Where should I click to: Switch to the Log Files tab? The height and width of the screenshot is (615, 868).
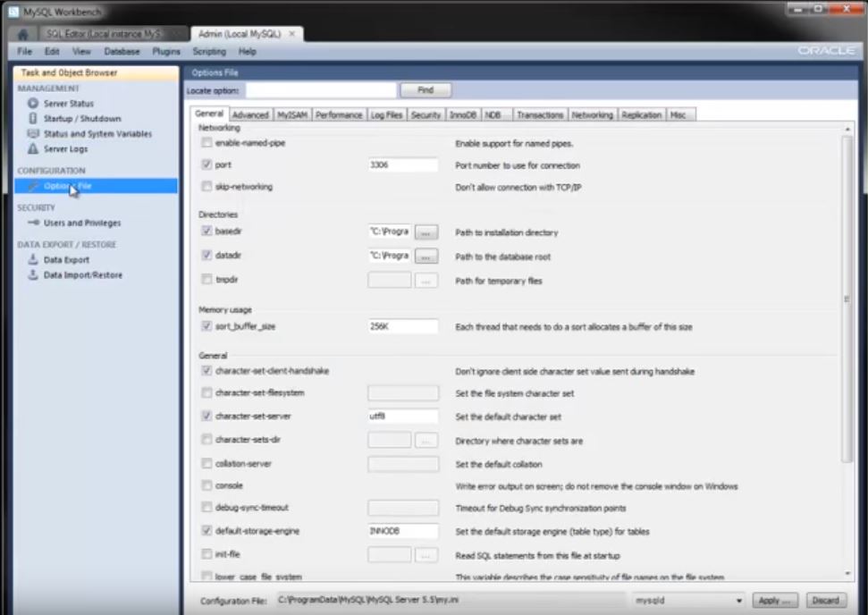pos(386,114)
